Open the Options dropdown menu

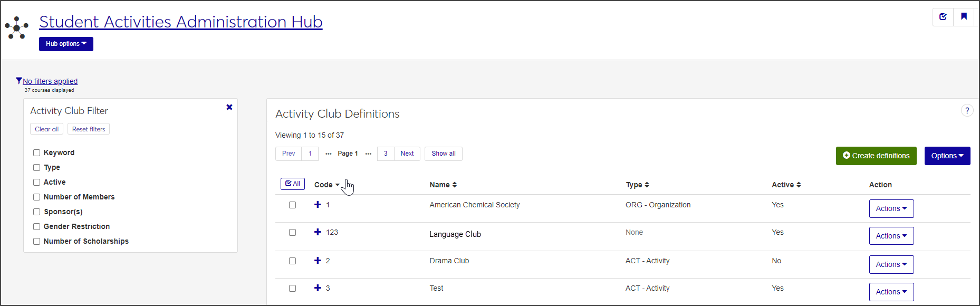click(x=947, y=156)
